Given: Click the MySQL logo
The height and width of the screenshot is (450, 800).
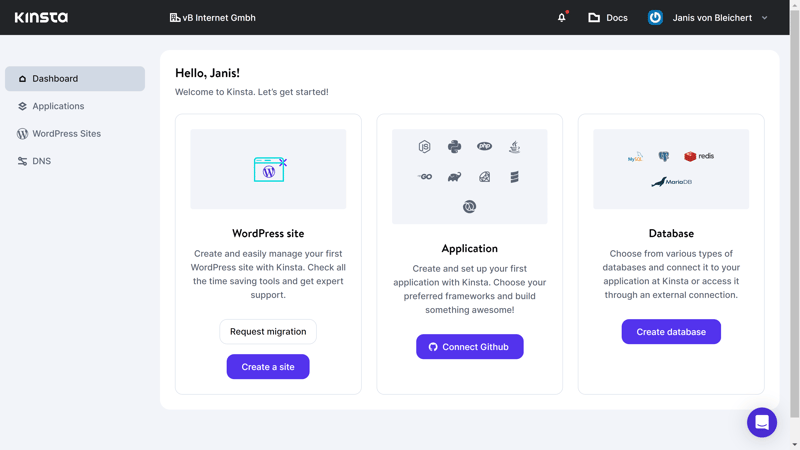Looking at the screenshot, I should [635, 157].
